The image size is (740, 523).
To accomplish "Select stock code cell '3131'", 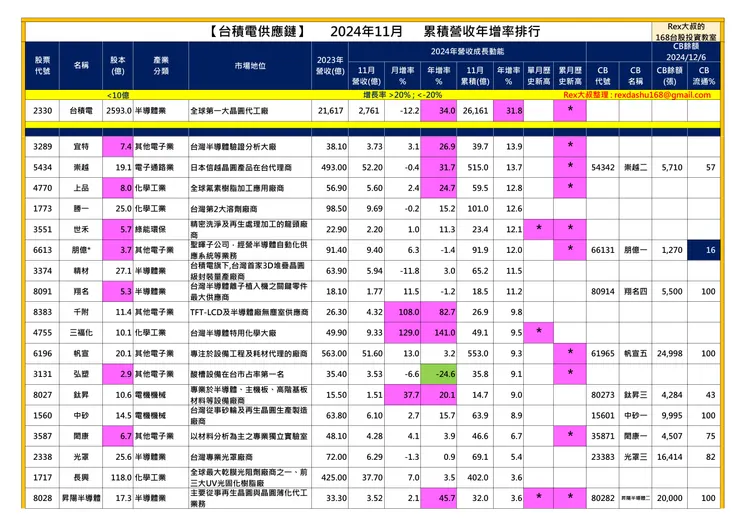I will (x=42, y=374).
